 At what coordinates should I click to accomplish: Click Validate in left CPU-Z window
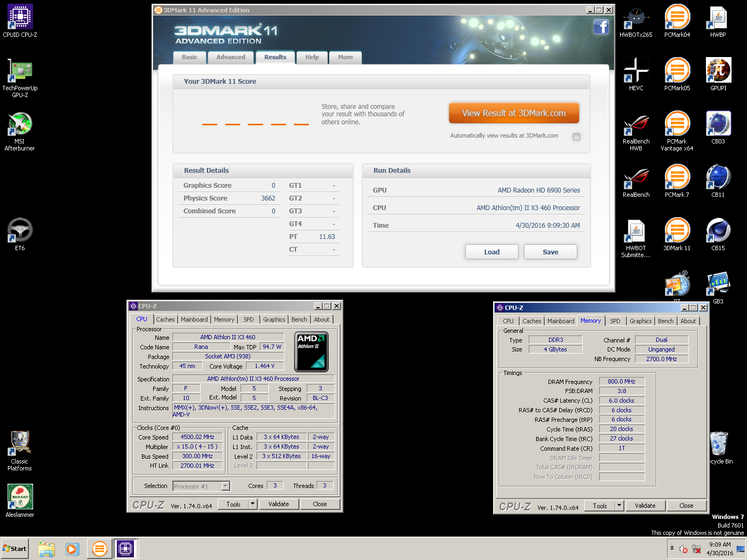[279, 504]
